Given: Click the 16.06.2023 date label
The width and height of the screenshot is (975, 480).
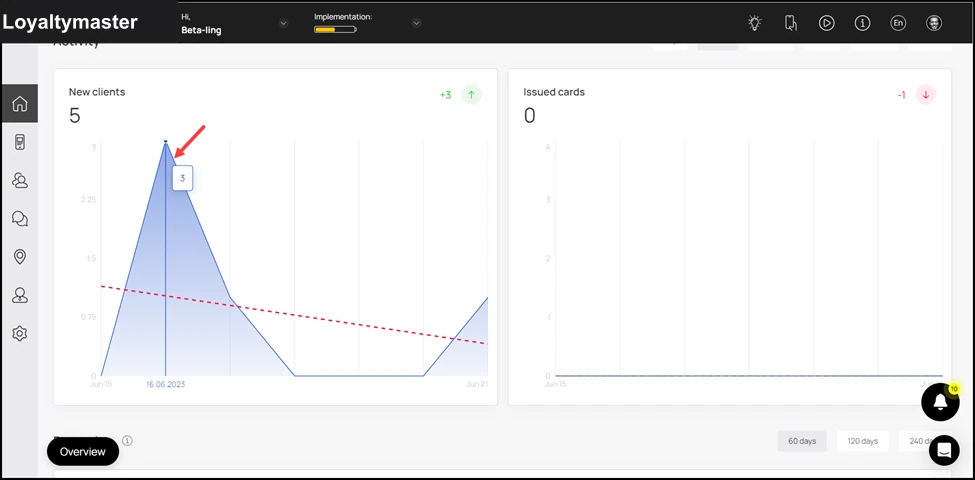Looking at the screenshot, I should click(x=165, y=384).
